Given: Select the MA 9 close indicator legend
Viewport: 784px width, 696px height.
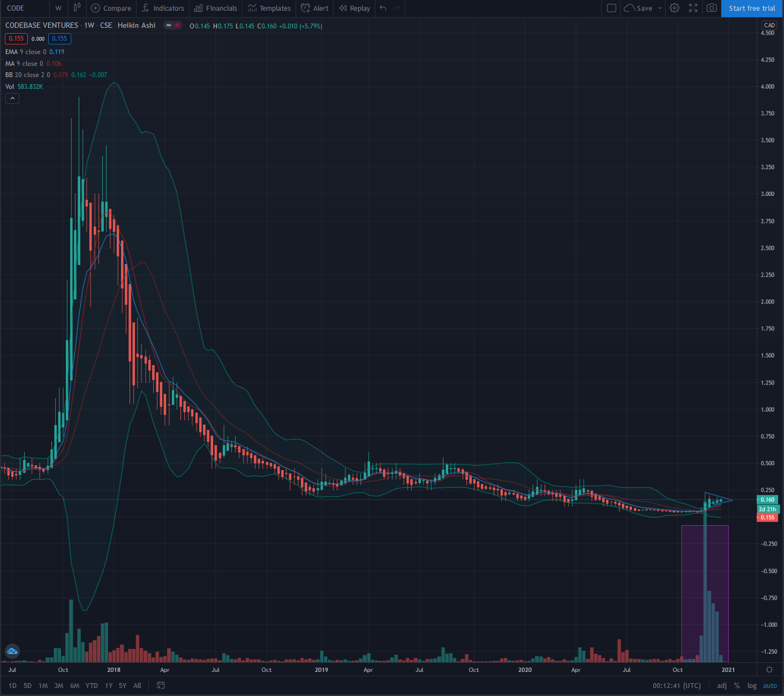Looking at the screenshot, I should click(x=33, y=64).
